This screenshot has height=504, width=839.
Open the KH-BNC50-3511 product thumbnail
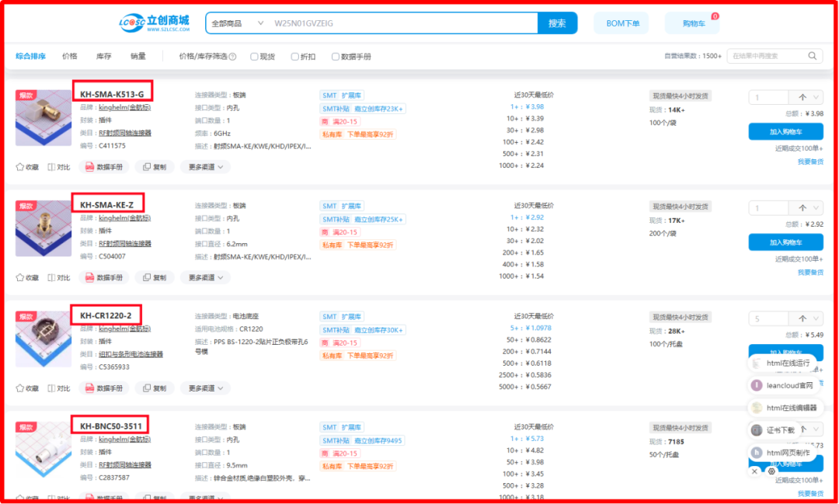click(44, 450)
